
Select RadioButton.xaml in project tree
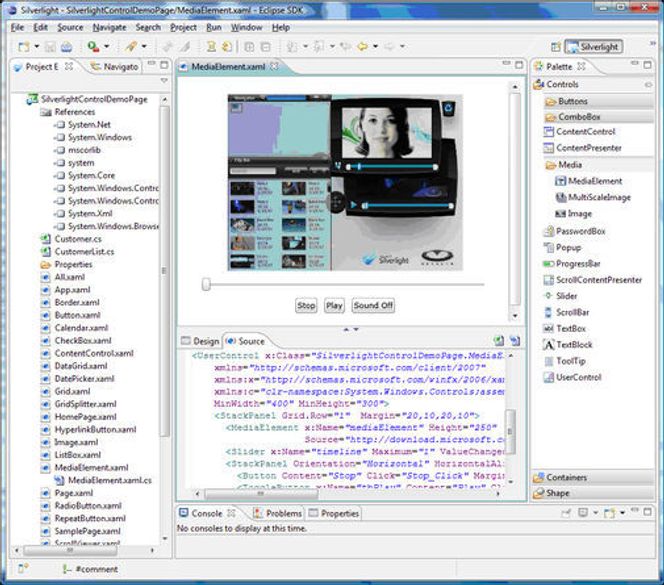point(81,506)
